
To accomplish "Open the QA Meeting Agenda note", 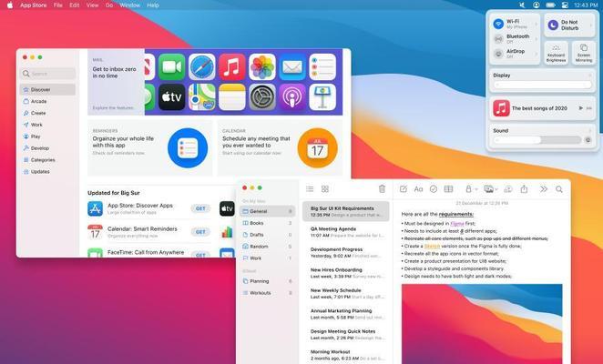I will click(x=346, y=232).
